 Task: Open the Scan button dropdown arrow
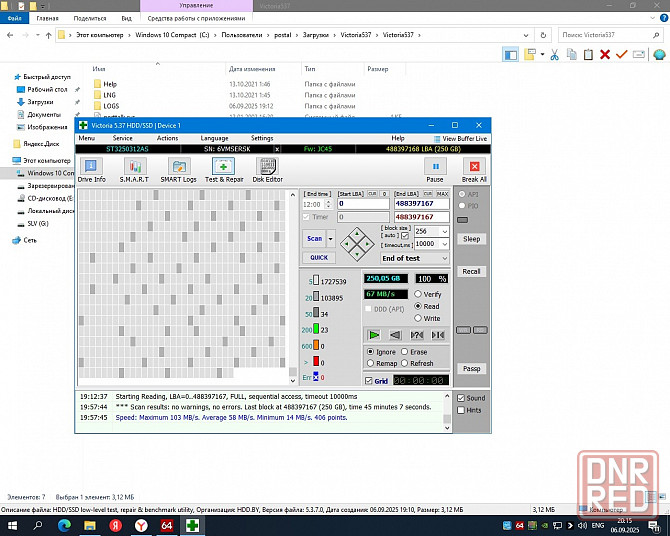(331, 239)
